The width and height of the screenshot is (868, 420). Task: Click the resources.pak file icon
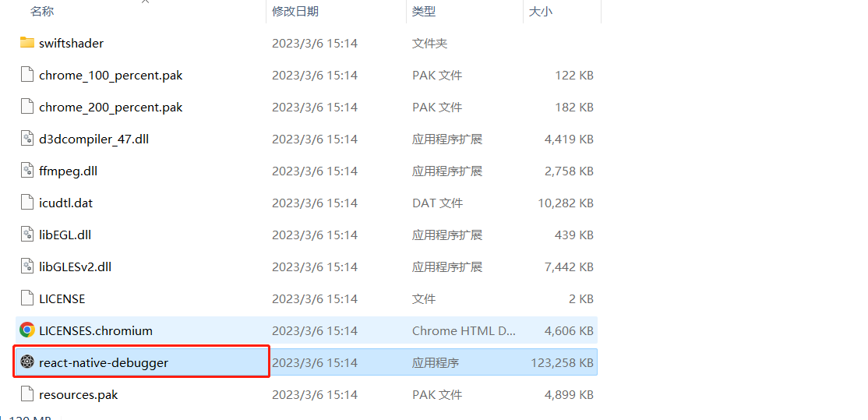(x=27, y=394)
